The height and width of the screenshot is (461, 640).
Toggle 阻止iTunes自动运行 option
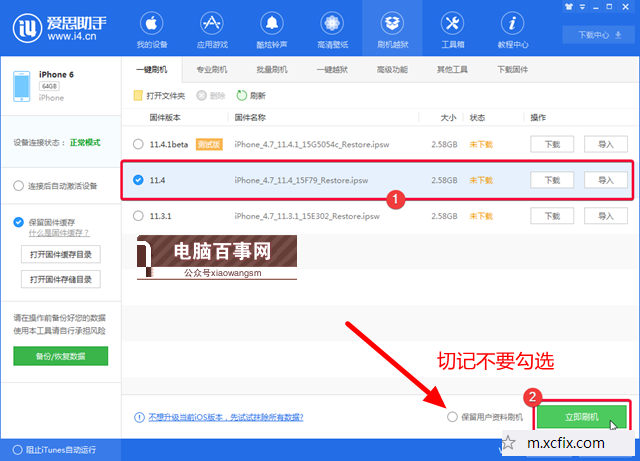[18, 450]
